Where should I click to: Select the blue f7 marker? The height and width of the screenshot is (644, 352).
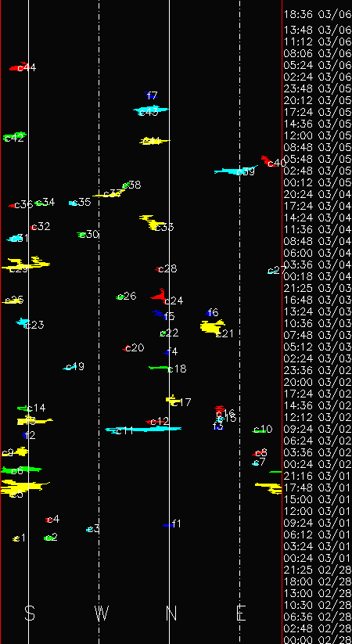click(150, 95)
